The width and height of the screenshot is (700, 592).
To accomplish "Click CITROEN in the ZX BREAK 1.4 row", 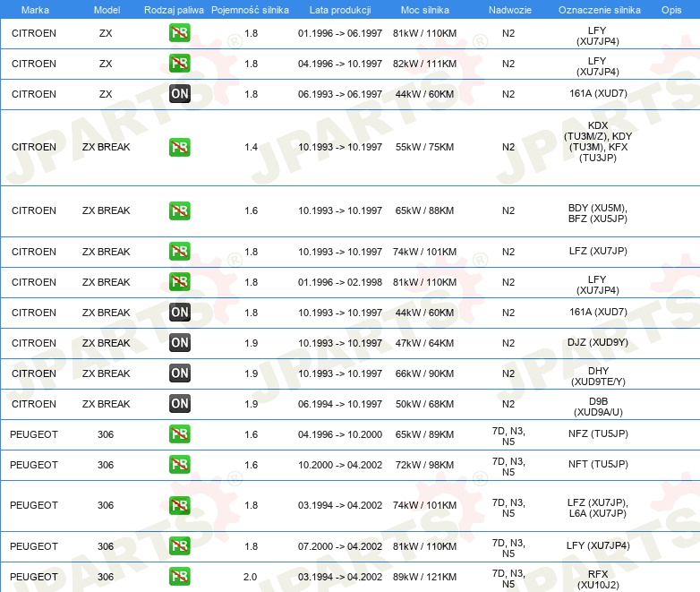I will click(x=34, y=147).
